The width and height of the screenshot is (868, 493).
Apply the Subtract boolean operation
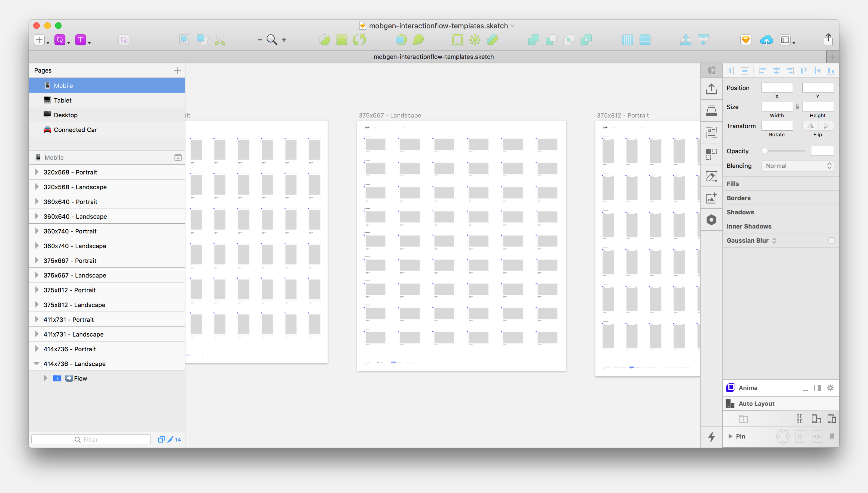(551, 40)
